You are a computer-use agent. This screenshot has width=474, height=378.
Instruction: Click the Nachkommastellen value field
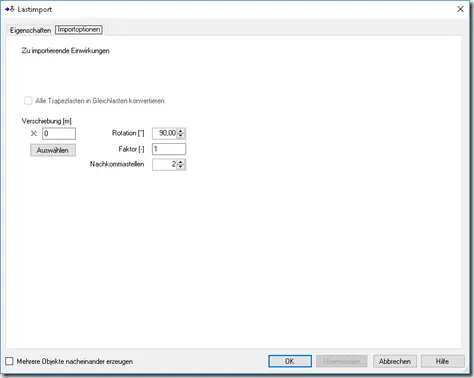point(165,164)
